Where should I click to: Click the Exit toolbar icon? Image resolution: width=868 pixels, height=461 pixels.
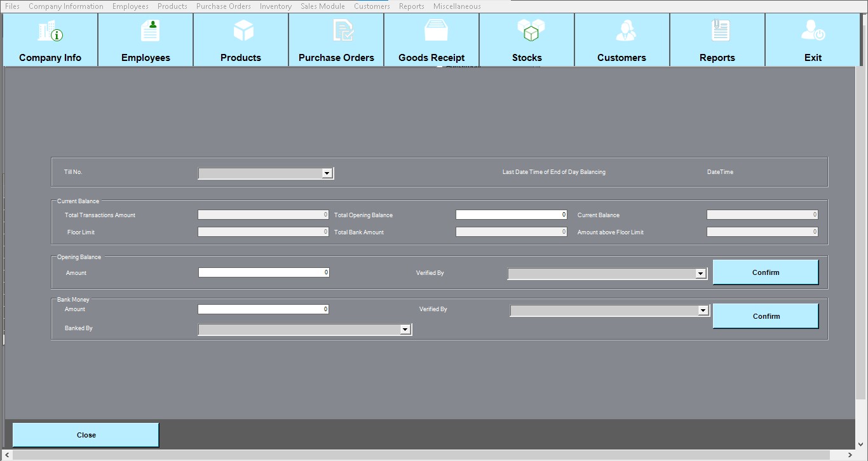813,31
